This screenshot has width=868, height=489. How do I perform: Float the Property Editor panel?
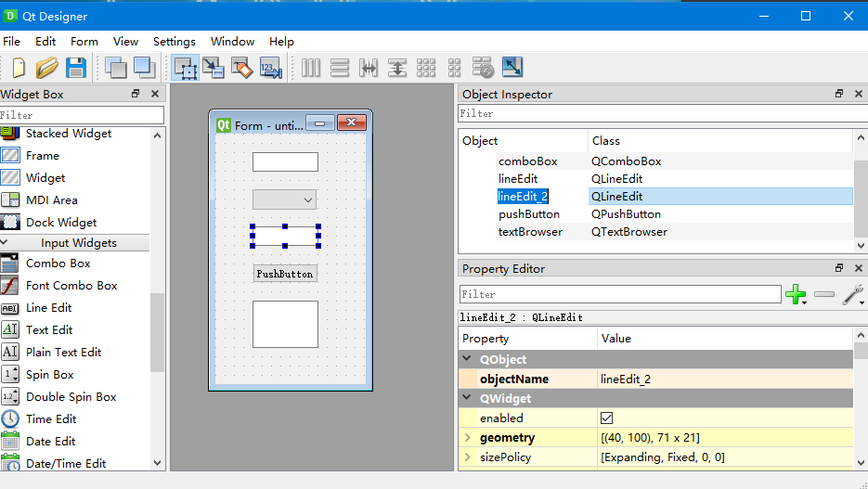[839, 268]
